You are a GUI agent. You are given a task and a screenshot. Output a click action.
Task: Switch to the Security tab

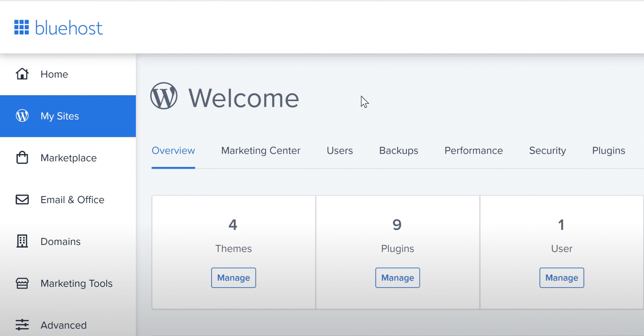pyautogui.click(x=547, y=151)
